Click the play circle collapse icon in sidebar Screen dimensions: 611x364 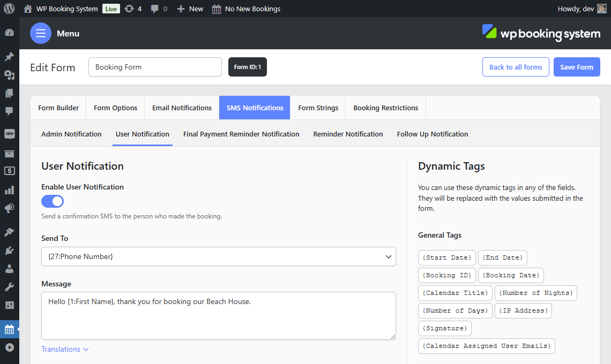click(9, 347)
